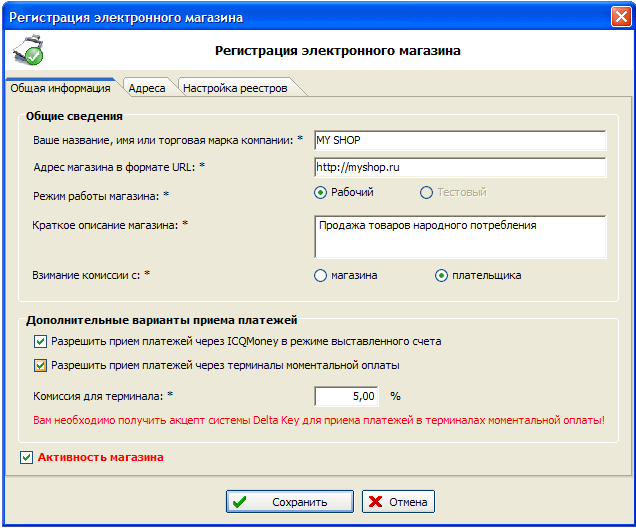
Task: Click the green checkmark icon on Сохранить
Action: pyautogui.click(x=240, y=502)
